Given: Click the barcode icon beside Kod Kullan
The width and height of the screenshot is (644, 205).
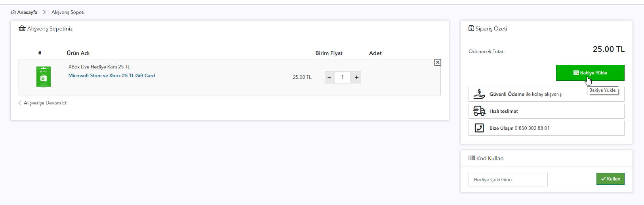Looking at the screenshot, I should point(472,158).
